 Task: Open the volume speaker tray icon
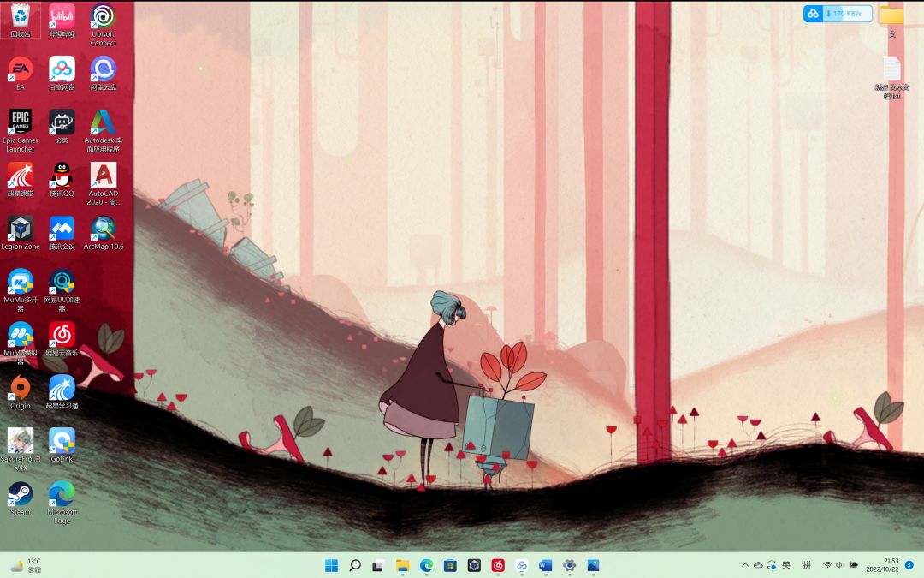pos(840,565)
